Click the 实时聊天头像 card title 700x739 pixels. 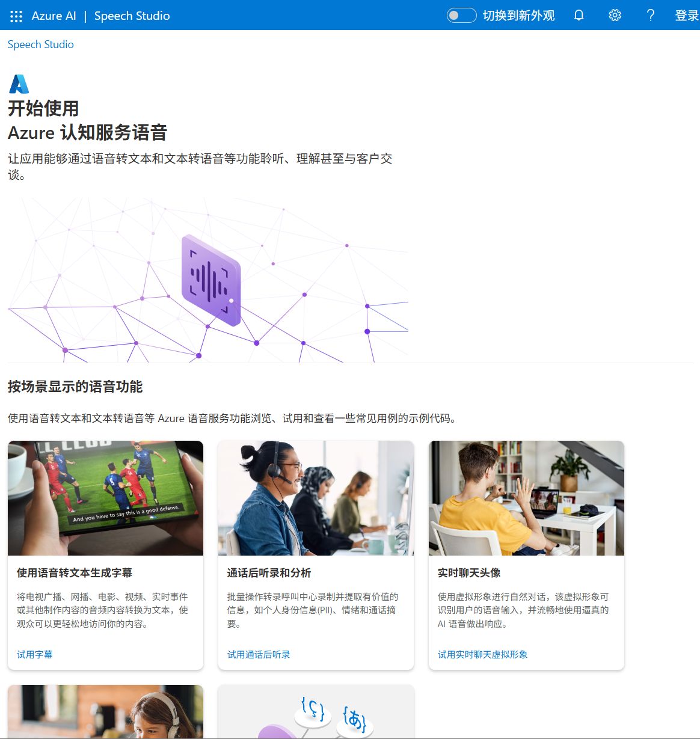(x=469, y=573)
